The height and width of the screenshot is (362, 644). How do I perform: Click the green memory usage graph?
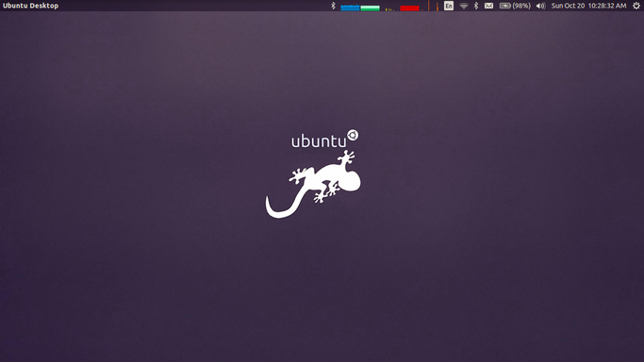[x=370, y=8]
